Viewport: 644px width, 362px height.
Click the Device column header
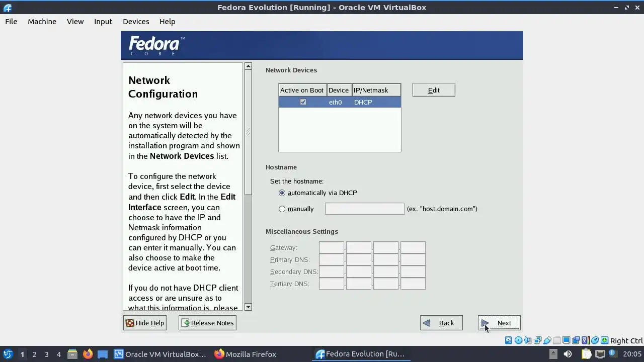(x=339, y=90)
